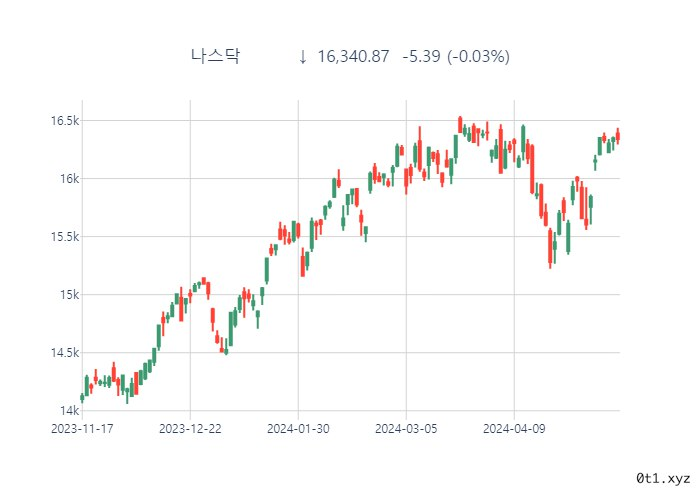This screenshot has height=500, width=700.
Task: Click the 2024-01-30 date label
Action: [x=298, y=429]
